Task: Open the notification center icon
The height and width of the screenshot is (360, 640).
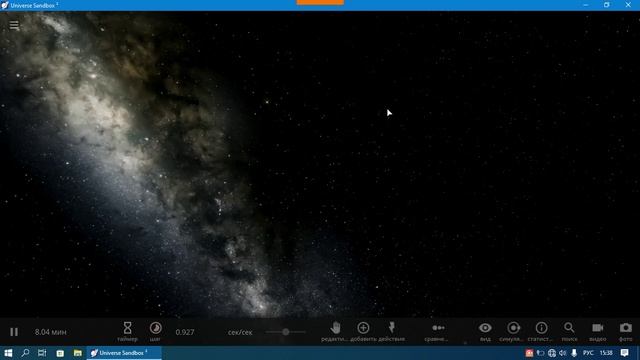Action: click(624, 353)
